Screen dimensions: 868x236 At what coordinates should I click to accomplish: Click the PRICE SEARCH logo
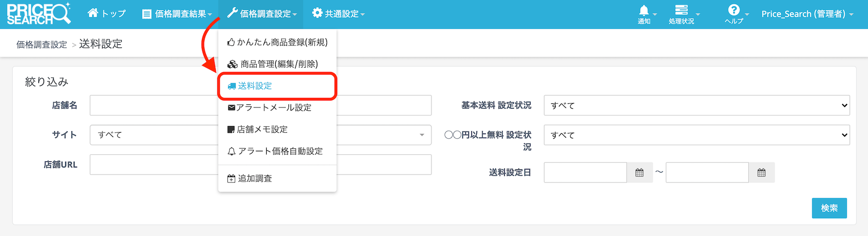pos(38,14)
